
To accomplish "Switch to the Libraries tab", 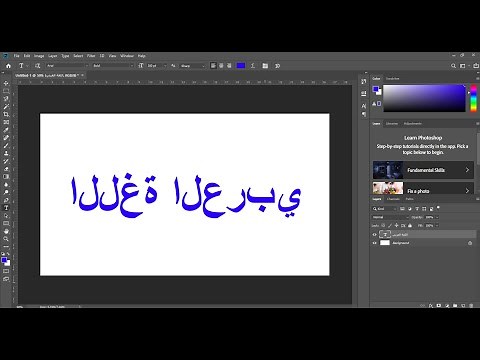I will tap(392, 124).
